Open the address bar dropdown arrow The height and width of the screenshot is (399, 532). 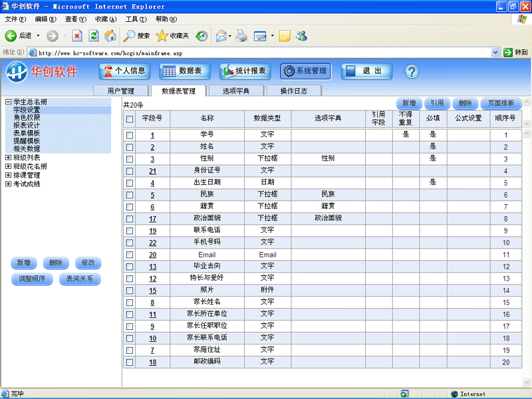pyautogui.click(x=495, y=52)
